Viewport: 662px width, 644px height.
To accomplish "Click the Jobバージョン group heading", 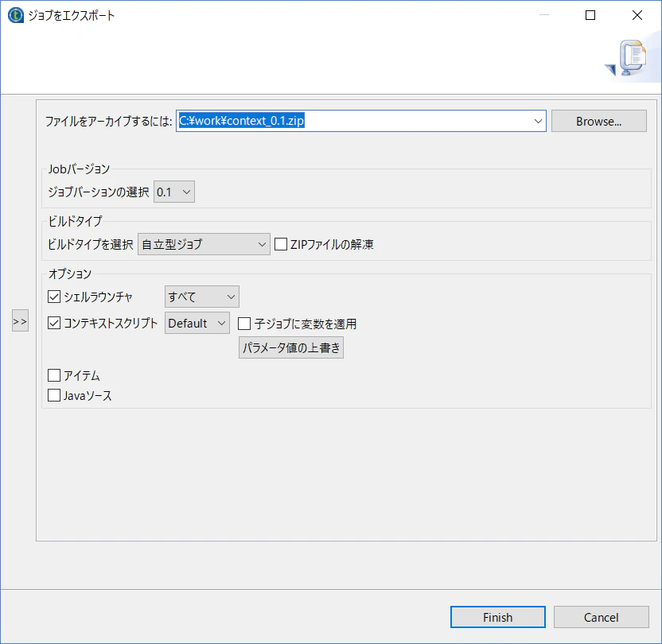I will [79, 169].
